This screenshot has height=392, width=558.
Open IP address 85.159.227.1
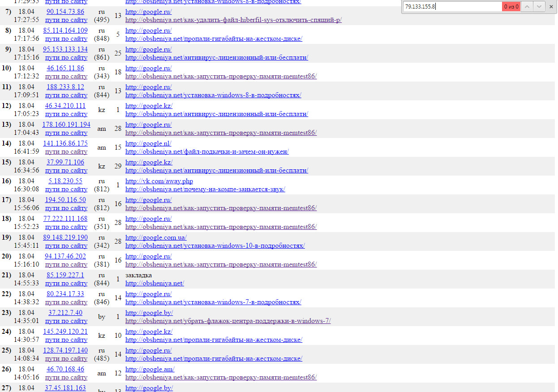pos(65,275)
